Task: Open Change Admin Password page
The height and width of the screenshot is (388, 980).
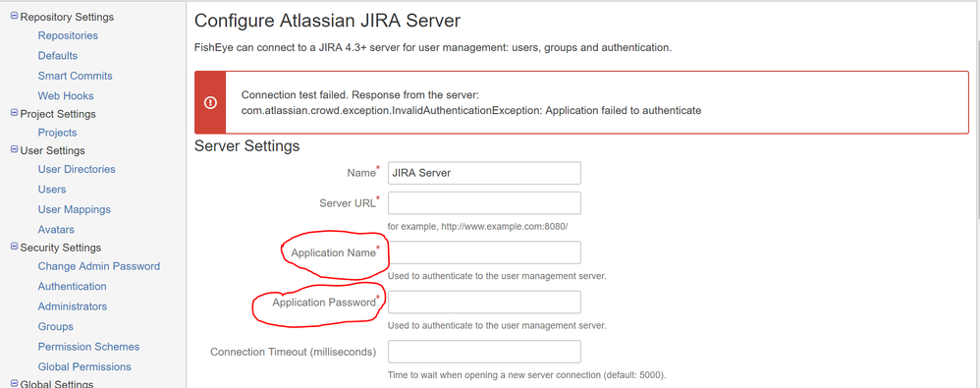Action: [99, 266]
